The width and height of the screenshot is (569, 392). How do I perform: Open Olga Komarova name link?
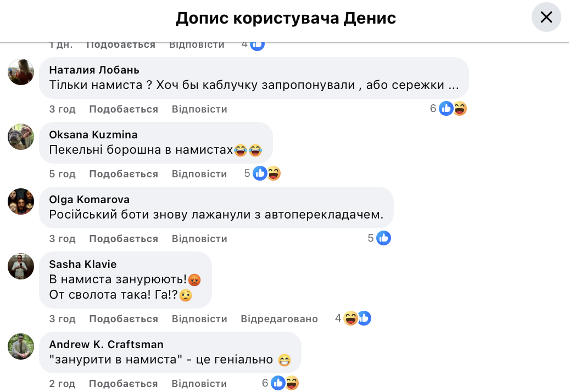pyautogui.click(x=90, y=199)
